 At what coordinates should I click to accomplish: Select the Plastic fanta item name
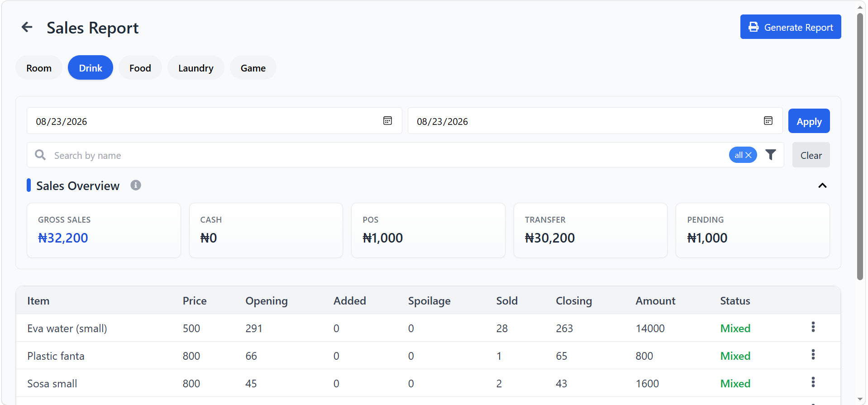[x=56, y=356]
